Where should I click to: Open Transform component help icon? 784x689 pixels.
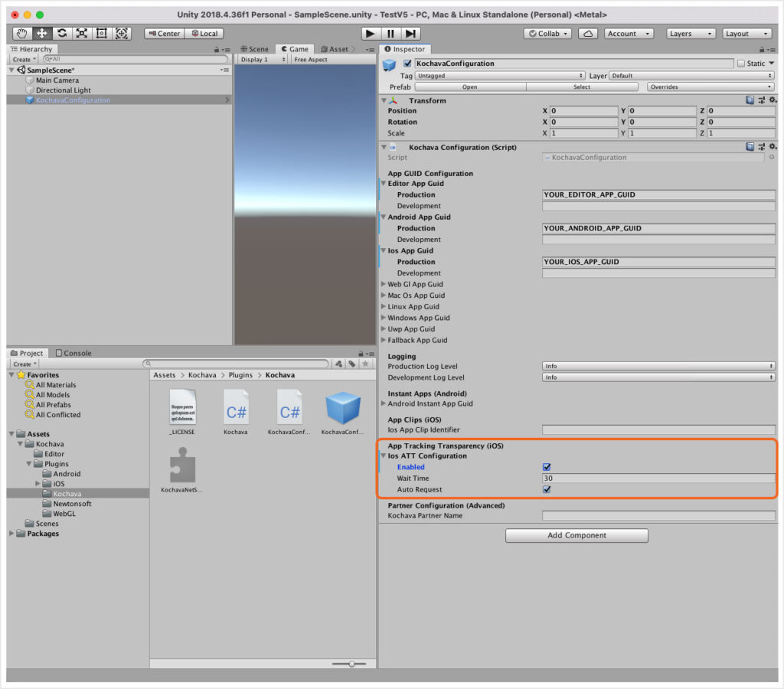pos(750,100)
